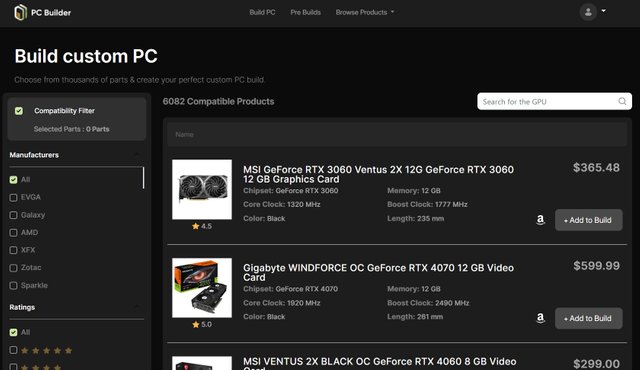
Task: Click Boost Clock: 1777 MHz text
Action: point(427,204)
